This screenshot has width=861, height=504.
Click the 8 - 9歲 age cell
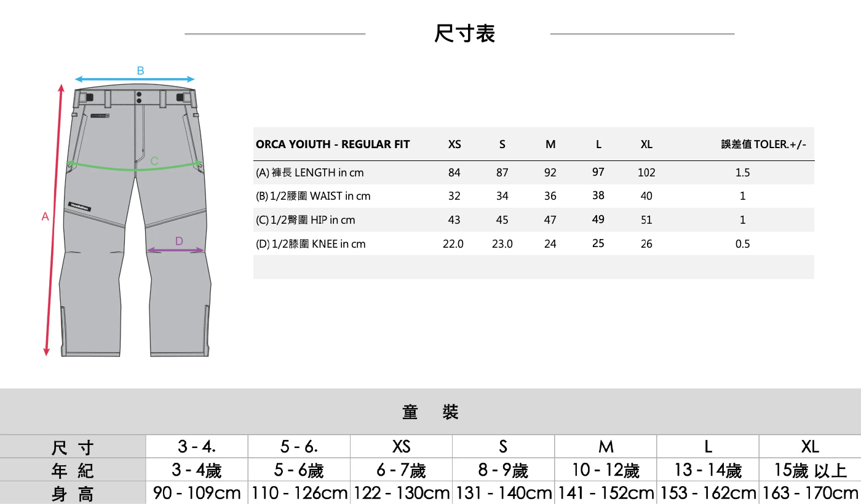pyautogui.click(x=503, y=470)
